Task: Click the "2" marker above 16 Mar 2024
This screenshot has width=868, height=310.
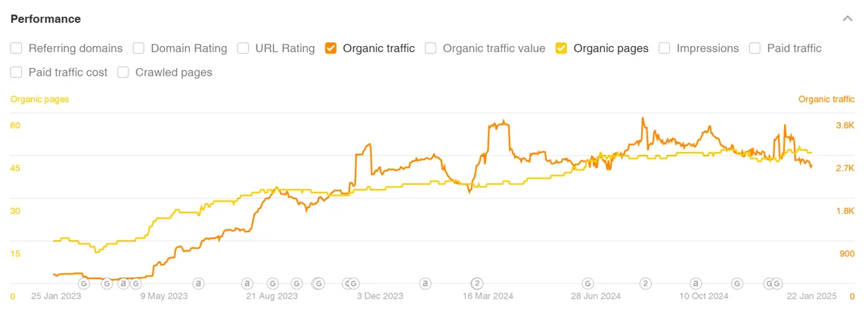Action: tap(477, 284)
